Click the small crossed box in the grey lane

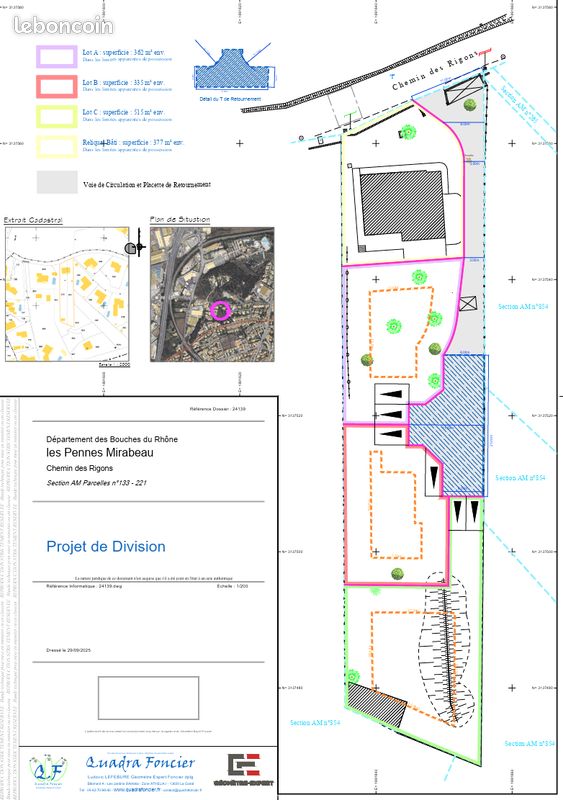468,304
